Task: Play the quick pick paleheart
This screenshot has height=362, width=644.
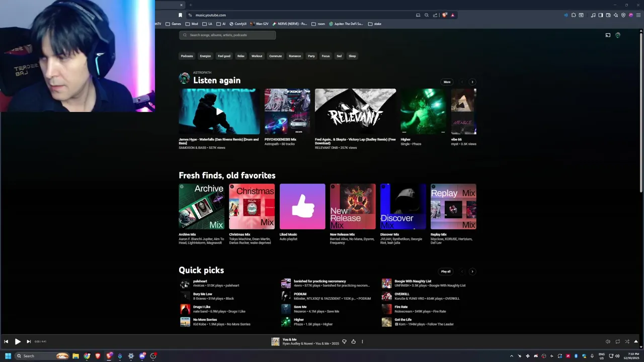Action: (185, 284)
